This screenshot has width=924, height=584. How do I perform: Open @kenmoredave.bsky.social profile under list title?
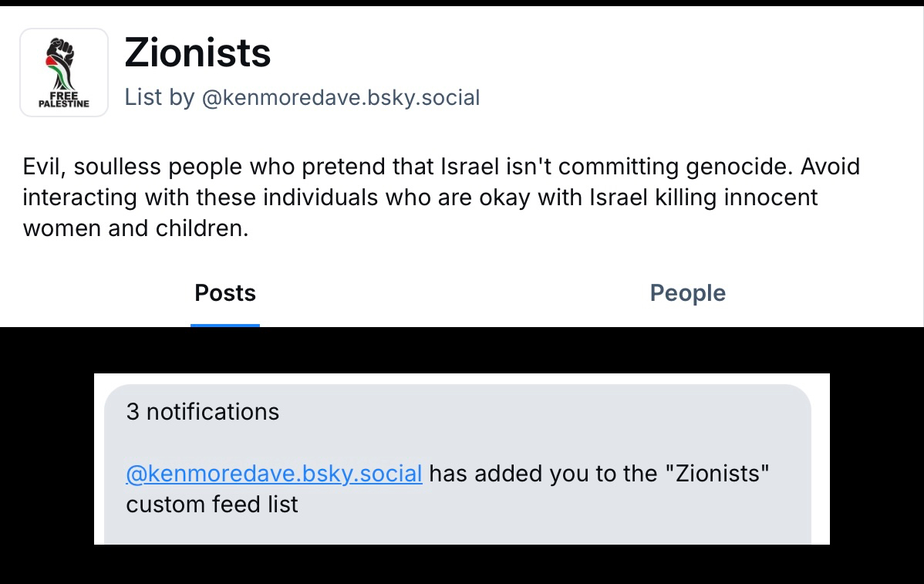340,98
